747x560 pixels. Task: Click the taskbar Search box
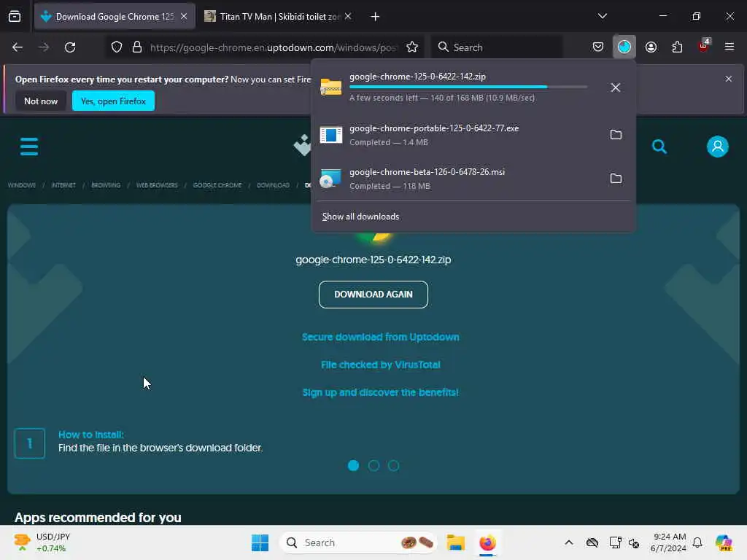click(358, 542)
